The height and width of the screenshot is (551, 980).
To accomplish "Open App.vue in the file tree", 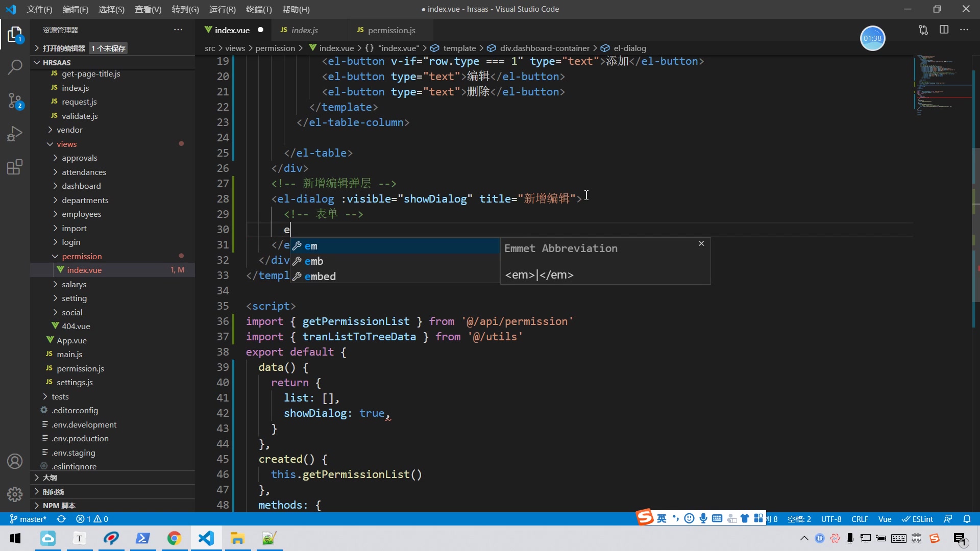I will point(113,340).
